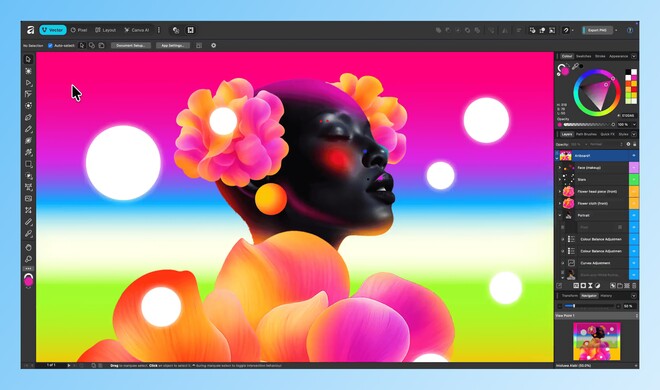Toggle the Auto-select checkbox

pyautogui.click(x=50, y=45)
